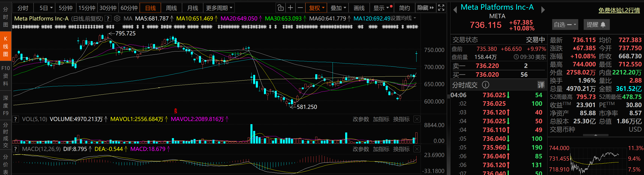Go to next stock with right arrow
The height and width of the screenshot is (175, 644).
543,10
